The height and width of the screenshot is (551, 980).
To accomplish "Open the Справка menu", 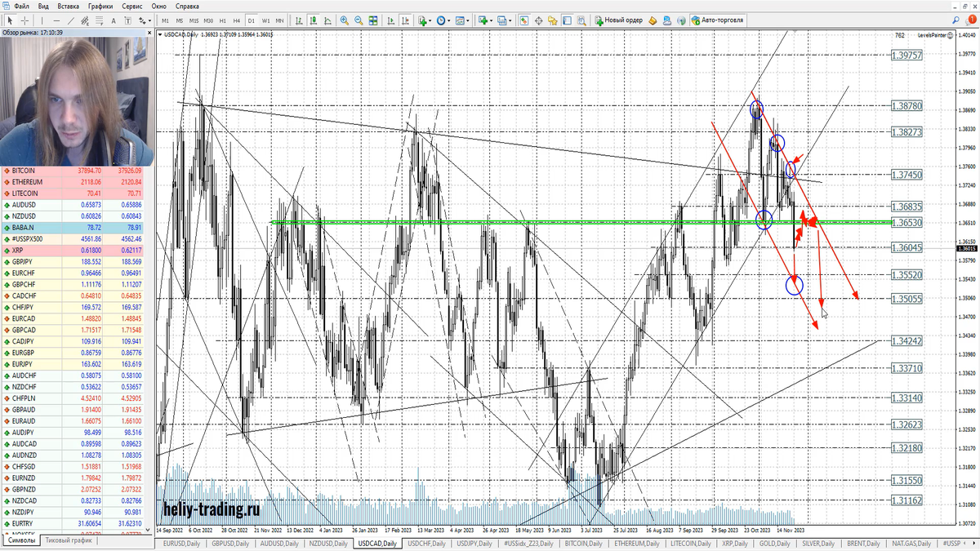I will pyautogui.click(x=188, y=6).
